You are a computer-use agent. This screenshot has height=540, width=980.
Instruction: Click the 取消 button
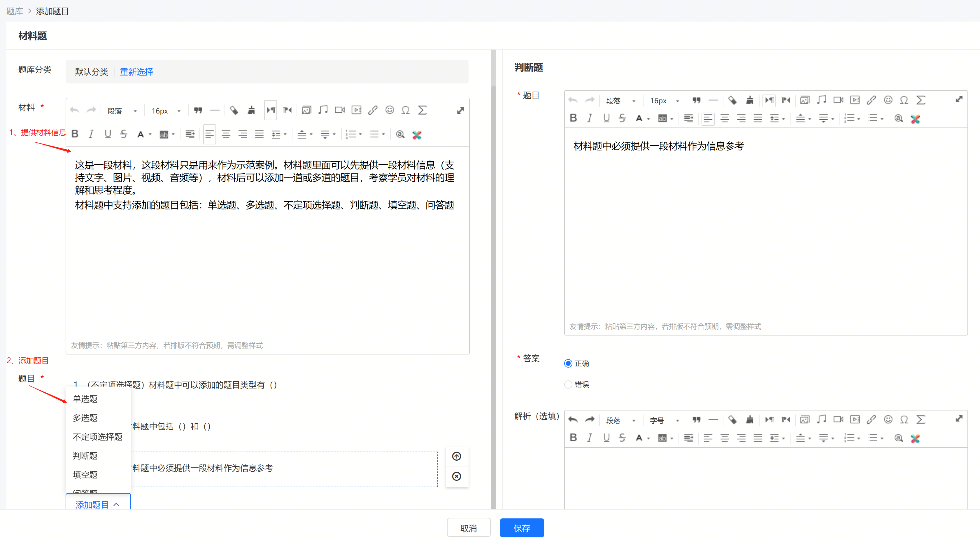pyautogui.click(x=468, y=528)
